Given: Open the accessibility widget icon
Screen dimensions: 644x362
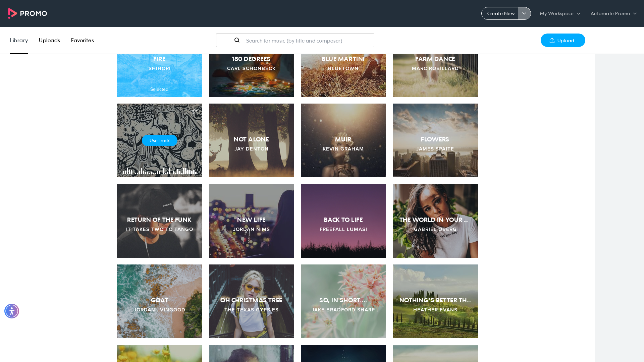Looking at the screenshot, I should (12, 311).
